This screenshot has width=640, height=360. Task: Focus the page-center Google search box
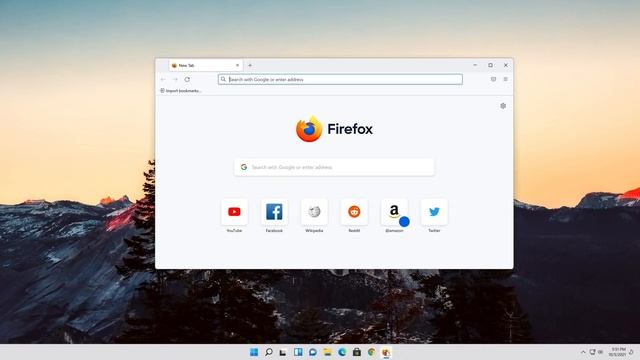(x=334, y=167)
